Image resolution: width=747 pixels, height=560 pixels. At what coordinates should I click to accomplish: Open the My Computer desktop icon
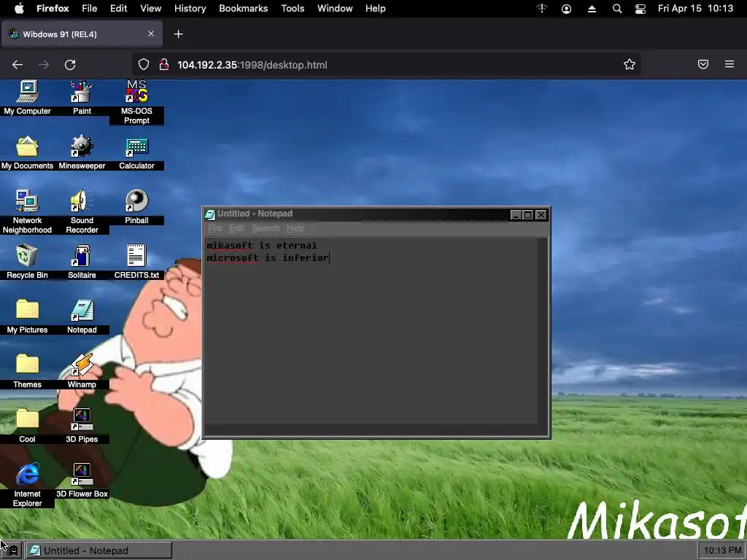(x=27, y=98)
